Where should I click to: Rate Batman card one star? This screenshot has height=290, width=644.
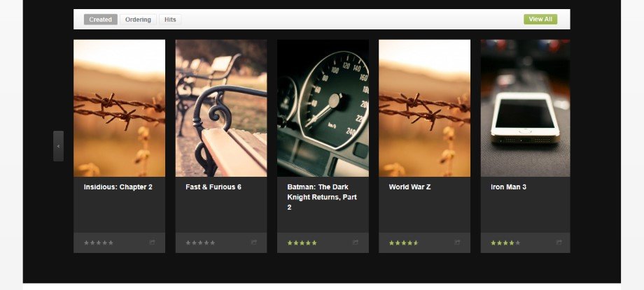[290, 242]
